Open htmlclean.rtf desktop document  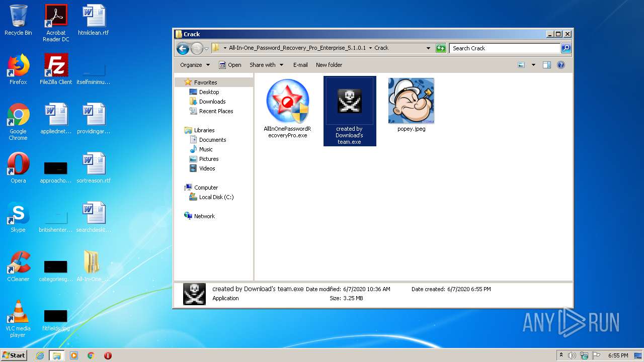[94, 20]
